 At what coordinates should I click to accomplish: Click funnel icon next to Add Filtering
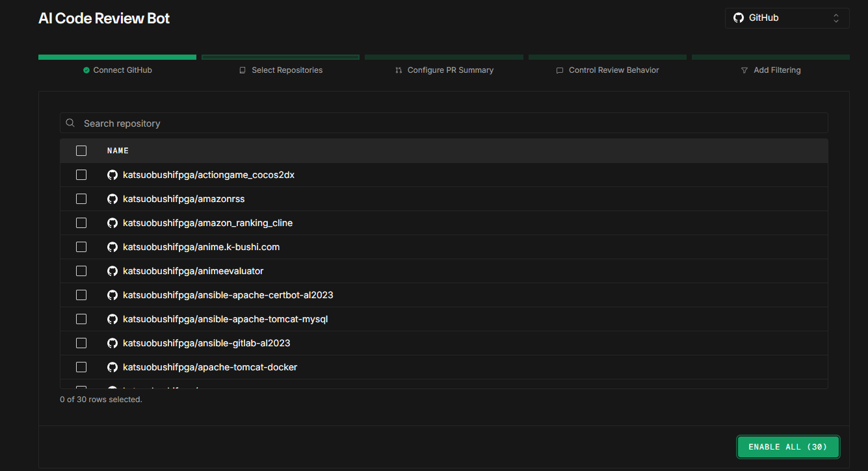tap(744, 70)
